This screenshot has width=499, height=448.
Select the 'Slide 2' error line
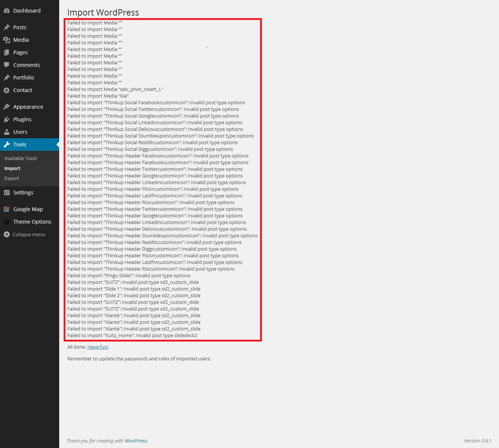coord(134,295)
